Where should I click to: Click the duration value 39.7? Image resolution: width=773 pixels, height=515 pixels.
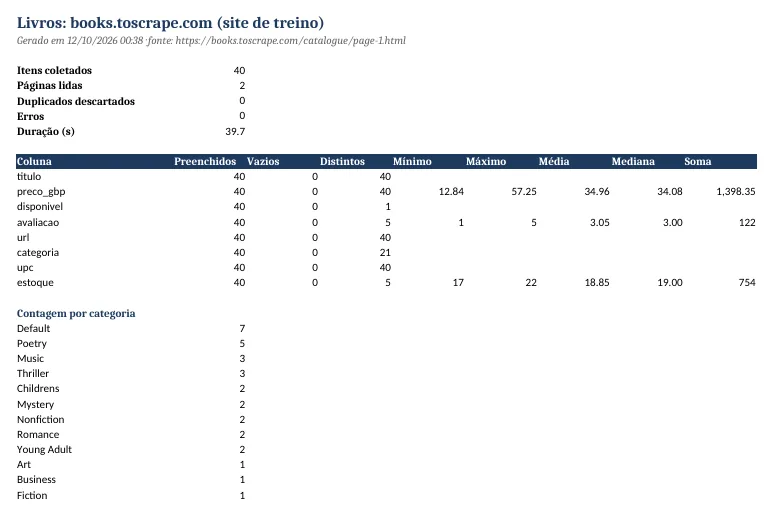click(x=235, y=132)
